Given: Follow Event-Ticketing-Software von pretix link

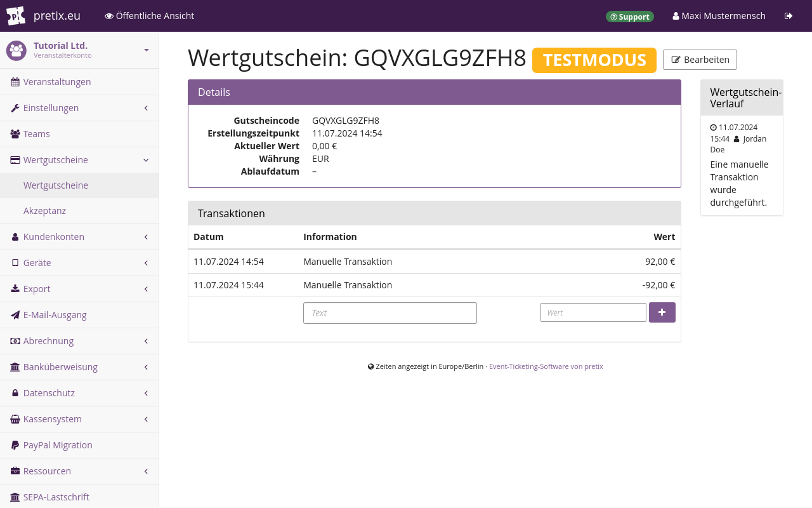Looking at the screenshot, I should 546,366.
